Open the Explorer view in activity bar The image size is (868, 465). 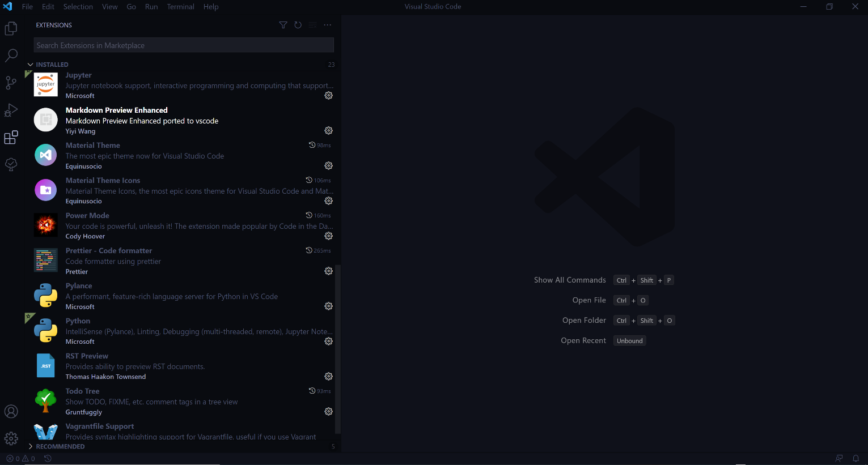(11, 28)
